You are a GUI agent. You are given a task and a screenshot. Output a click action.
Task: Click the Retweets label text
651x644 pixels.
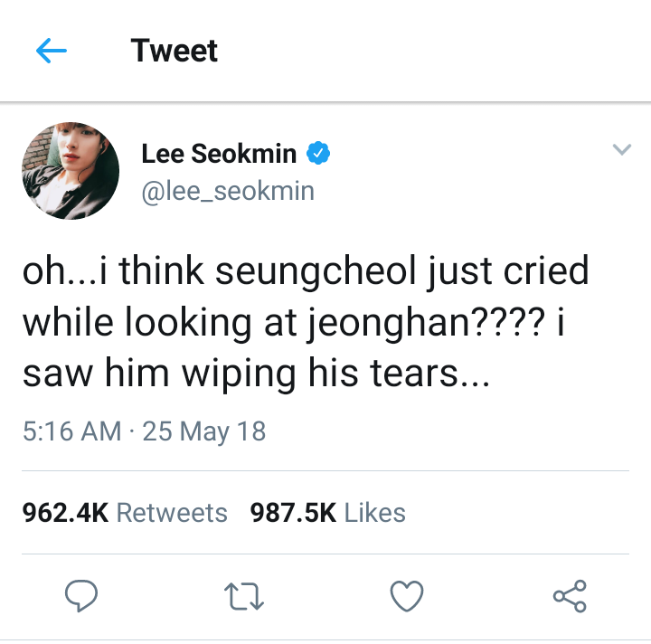click(172, 512)
